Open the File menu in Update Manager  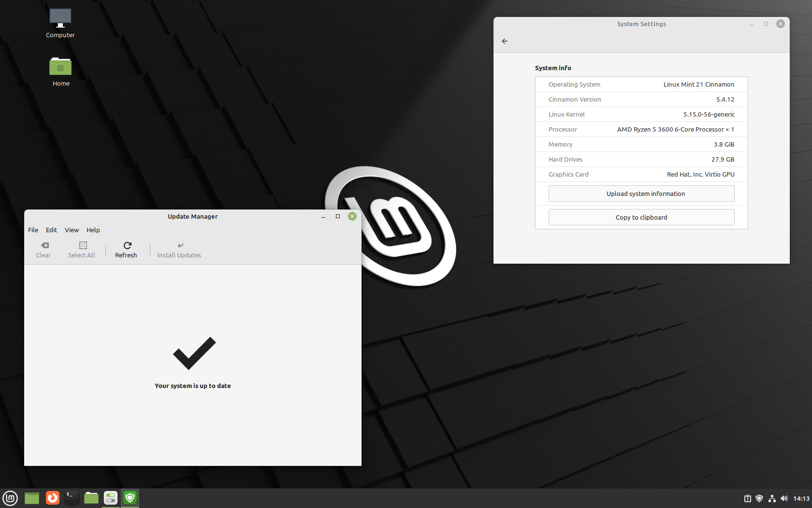(x=33, y=230)
